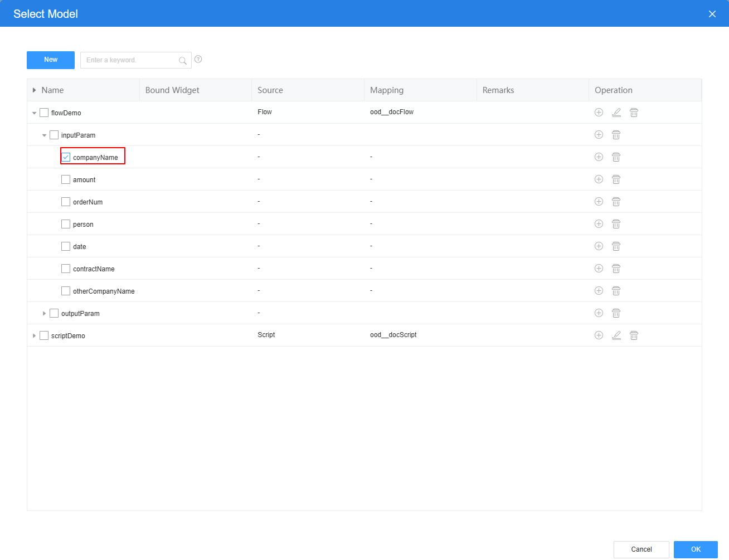
Task: Edit the flowDemo model with pencil icon
Action: click(x=616, y=112)
